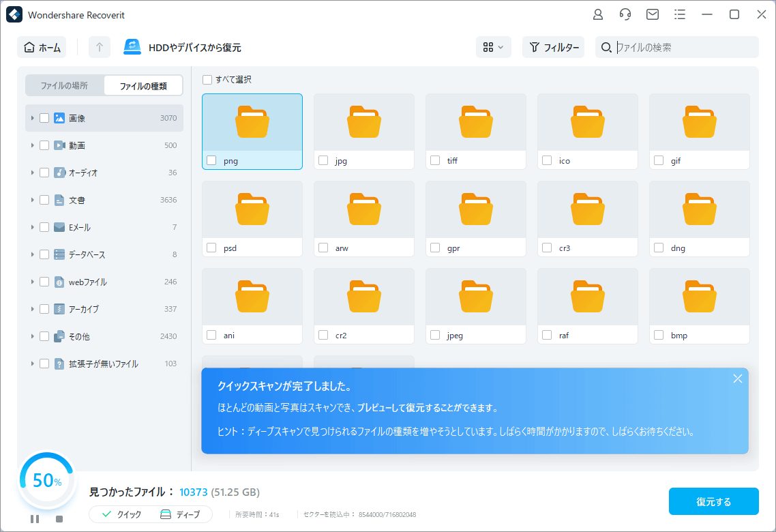Open the feedback mail icon
The image size is (776, 532).
point(652,14)
